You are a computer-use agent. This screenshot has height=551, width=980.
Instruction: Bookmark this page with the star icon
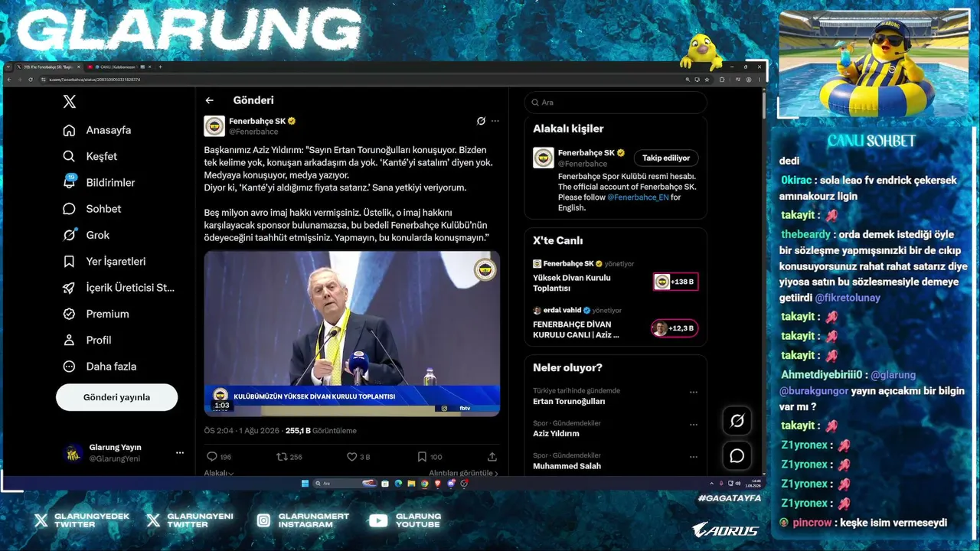pos(707,80)
